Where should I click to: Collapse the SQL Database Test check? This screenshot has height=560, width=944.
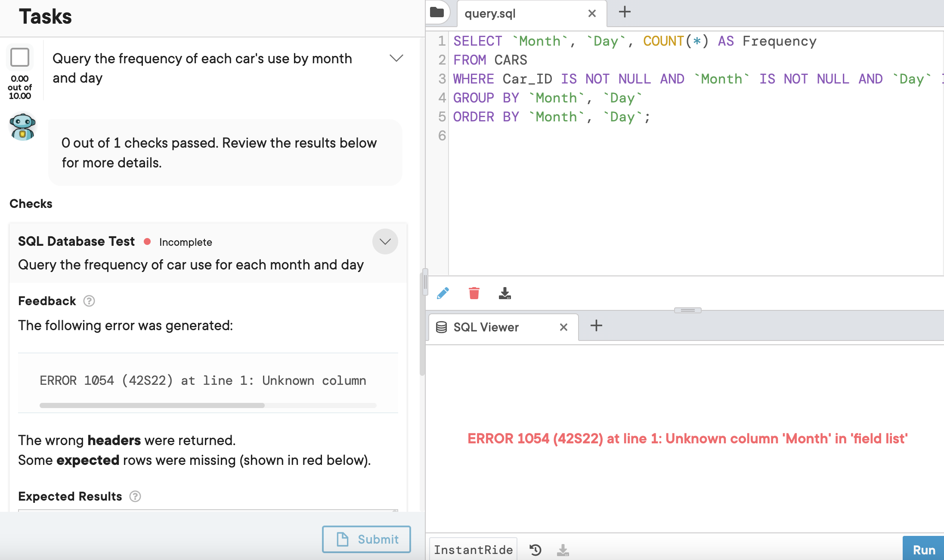385,241
